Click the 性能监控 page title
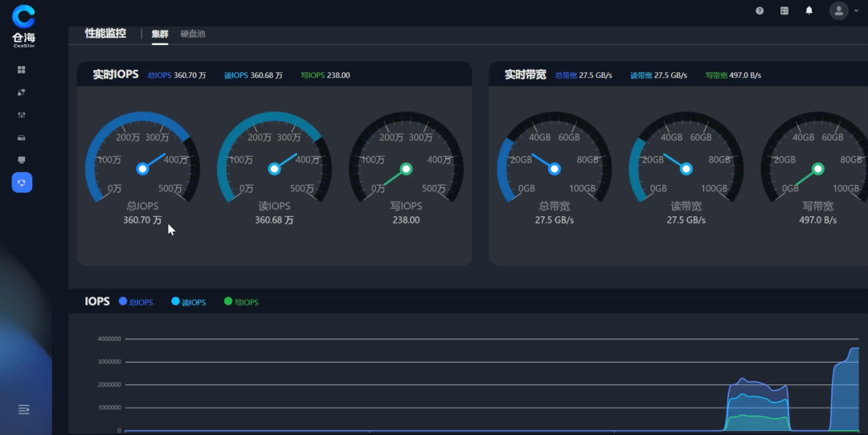Viewport: 868px width, 435px height. 105,34
